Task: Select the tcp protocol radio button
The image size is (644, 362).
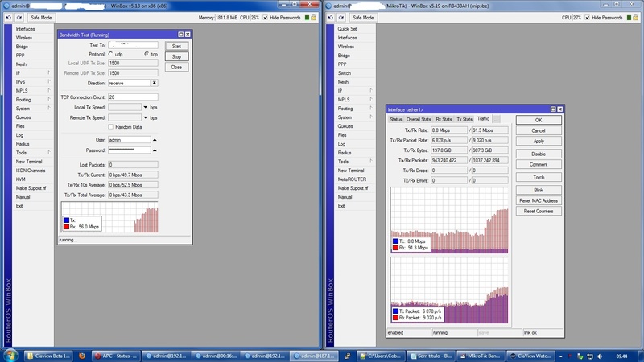Action: click(x=147, y=54)
